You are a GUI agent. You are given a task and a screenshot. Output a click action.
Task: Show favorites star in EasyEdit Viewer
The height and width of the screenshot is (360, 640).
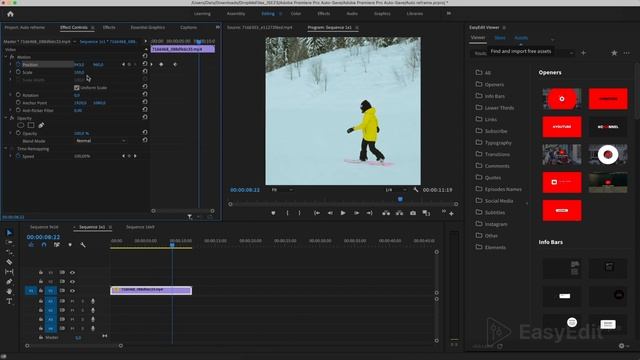[614, 53]
